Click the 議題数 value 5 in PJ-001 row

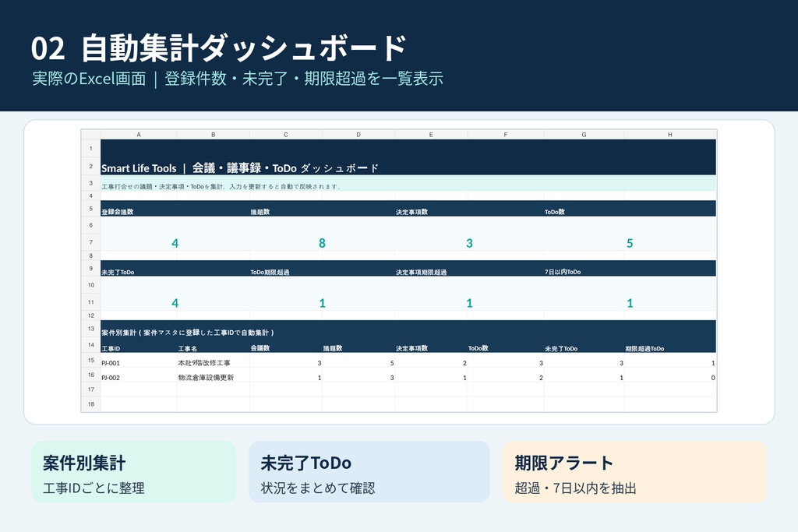(392, 363)
